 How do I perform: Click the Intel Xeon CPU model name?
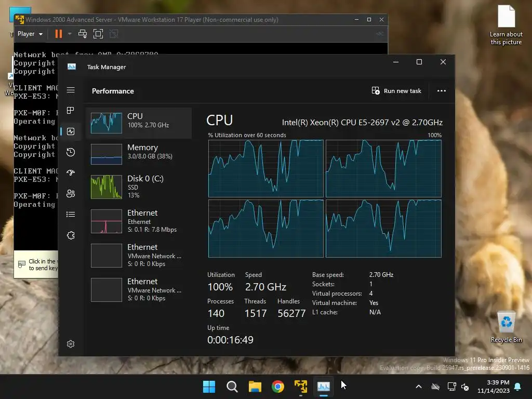tap(362, 123)
